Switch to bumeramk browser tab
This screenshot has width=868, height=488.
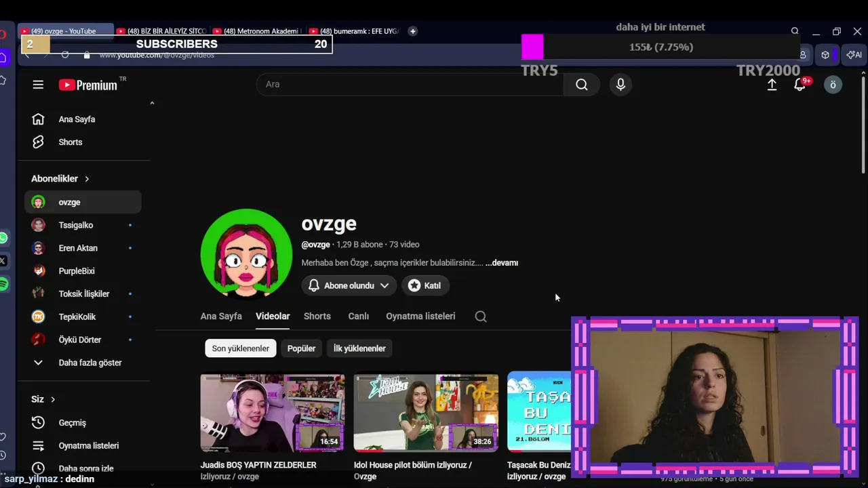[x=354, y=31]
